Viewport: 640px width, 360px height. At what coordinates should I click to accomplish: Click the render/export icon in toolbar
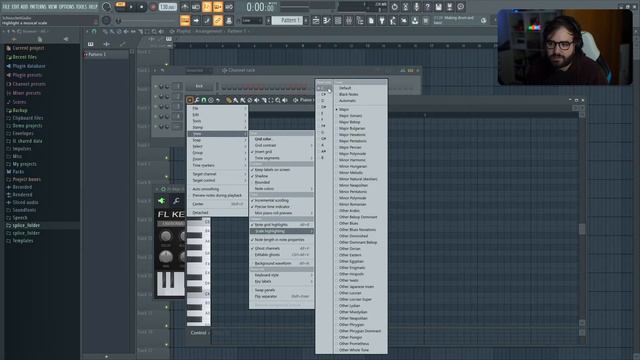point(449,7)
